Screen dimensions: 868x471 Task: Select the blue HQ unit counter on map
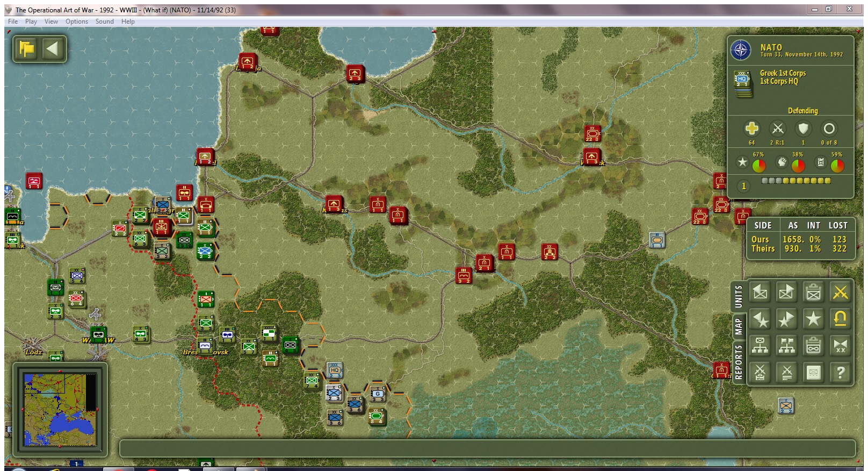pyautogui.click(x=335, y=370)
